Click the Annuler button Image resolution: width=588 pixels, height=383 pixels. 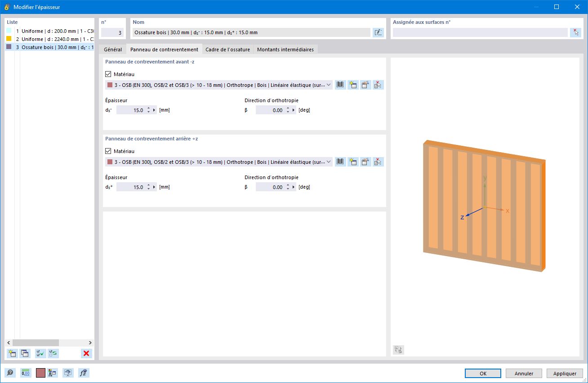point(524,373)
